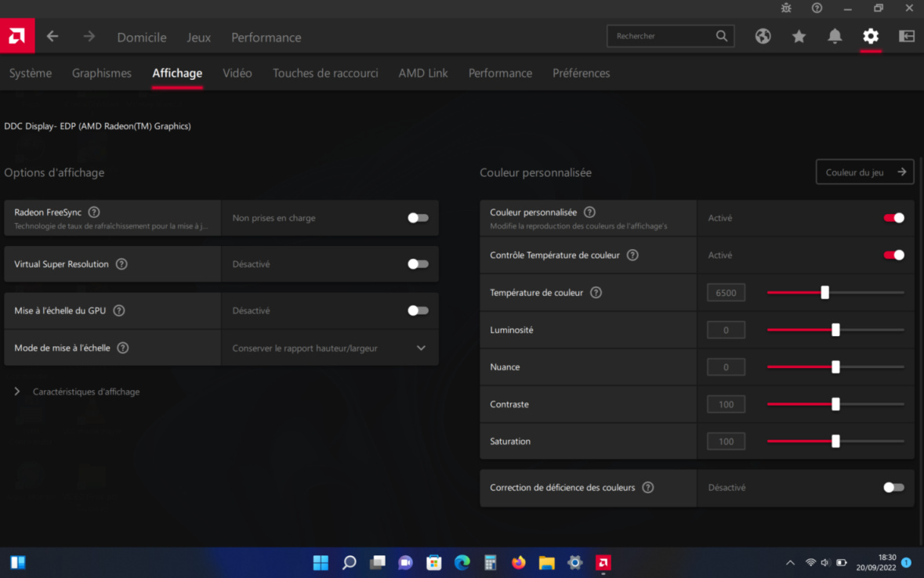924x578 pixels.
Task: Show help for Mise à l'échelle du GPU
Action: tap(119, 310)
